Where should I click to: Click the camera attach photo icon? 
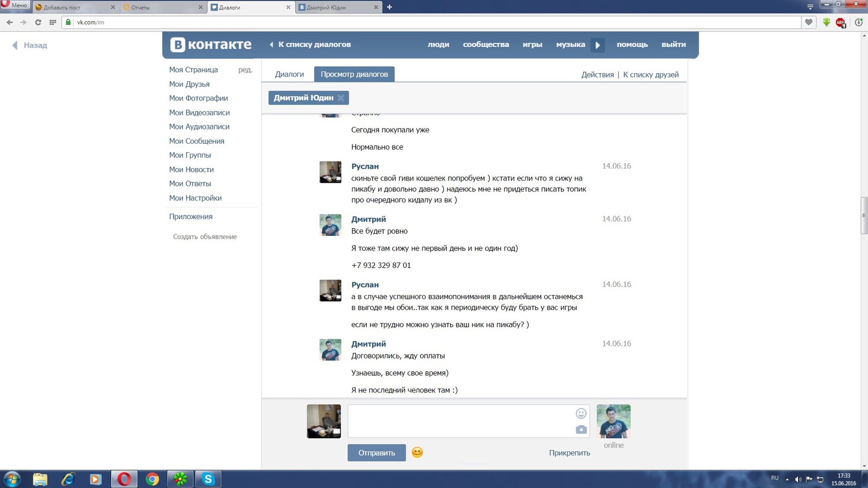[581, 429]
